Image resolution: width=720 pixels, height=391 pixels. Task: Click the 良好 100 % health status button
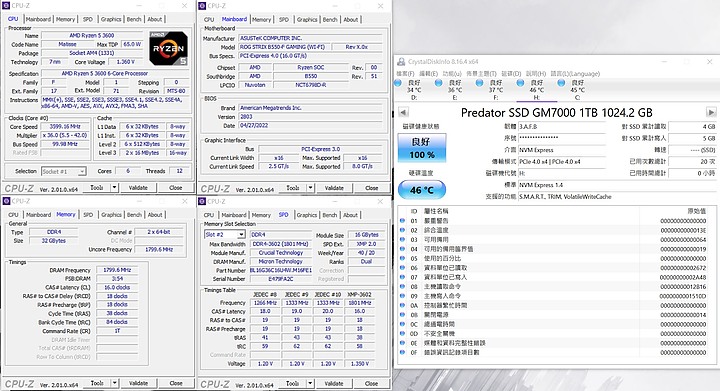click(422, 148)
